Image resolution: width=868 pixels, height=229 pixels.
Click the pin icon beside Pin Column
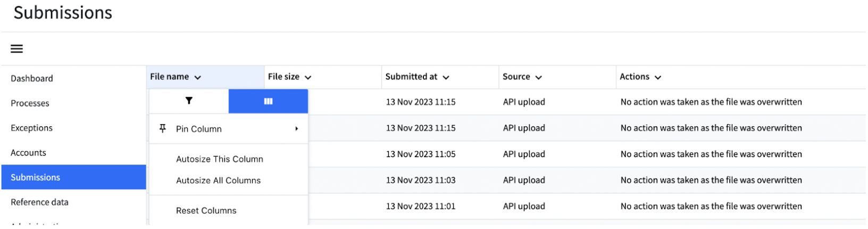[x=163, y=128]
